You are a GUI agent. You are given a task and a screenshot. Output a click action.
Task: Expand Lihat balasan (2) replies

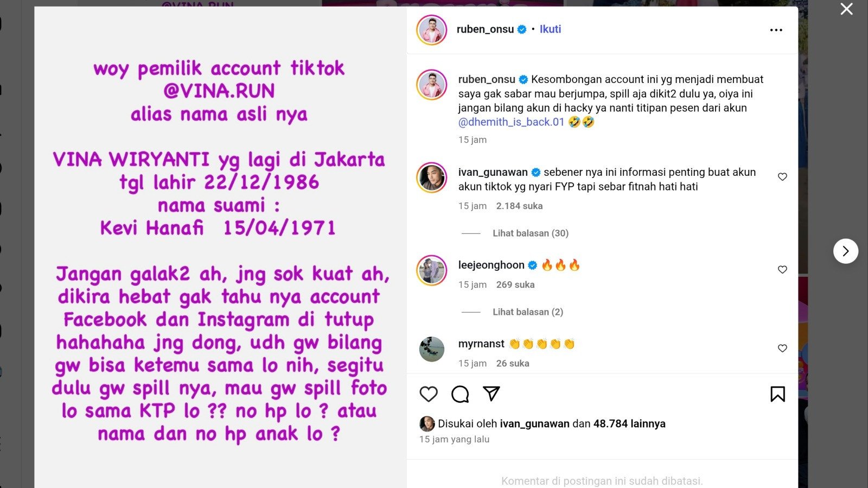[528, 312]
